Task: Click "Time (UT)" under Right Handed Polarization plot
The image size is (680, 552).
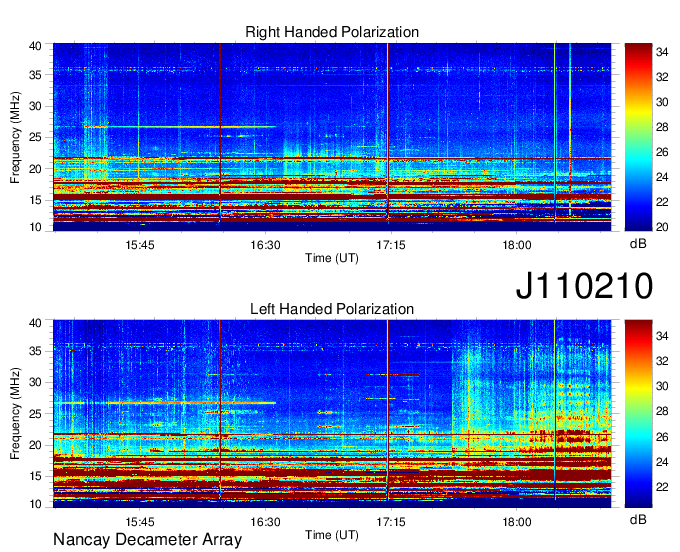Action: click(332, 258)
